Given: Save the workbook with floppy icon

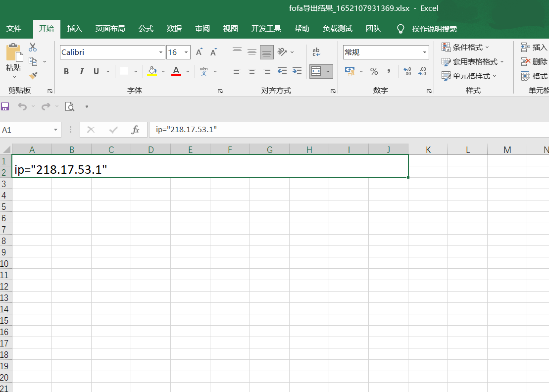Looking at the screenshot, I should tap(5, 106).
